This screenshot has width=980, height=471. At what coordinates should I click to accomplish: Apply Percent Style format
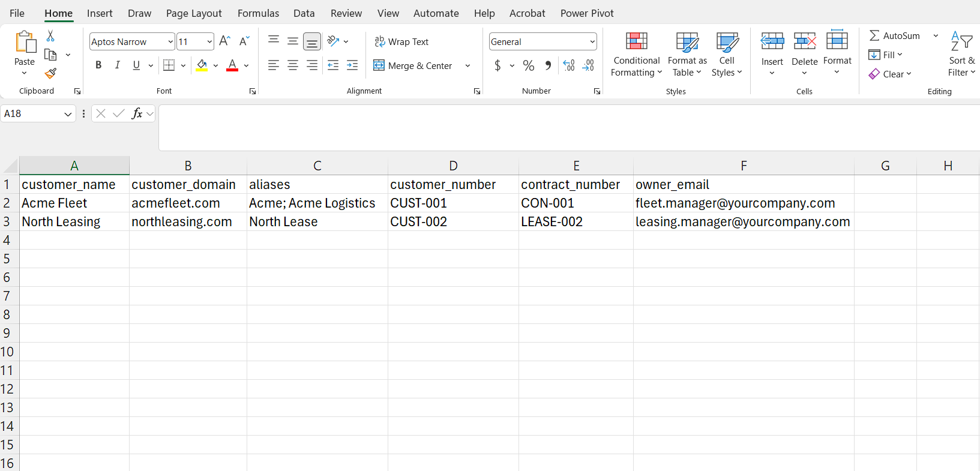pyautogui.click(x=529, y=65)
